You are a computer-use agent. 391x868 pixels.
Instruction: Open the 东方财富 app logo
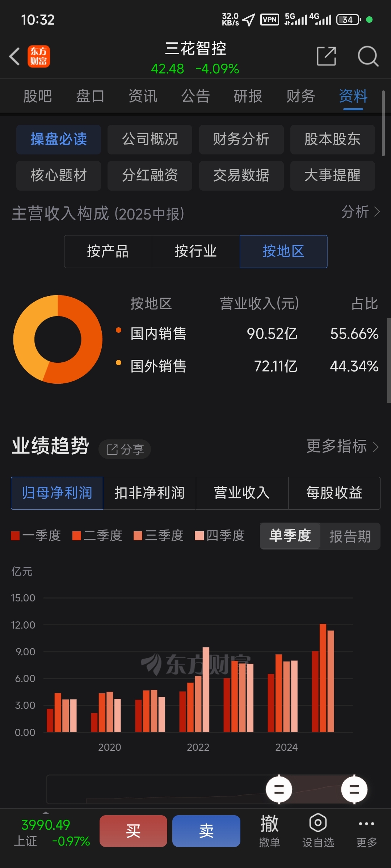click(39, 56)
